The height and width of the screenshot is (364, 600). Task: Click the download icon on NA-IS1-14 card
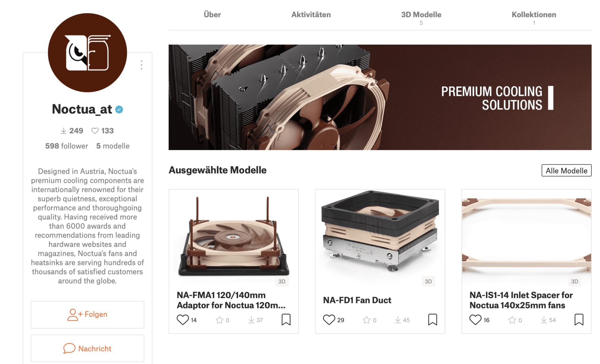pos(544,320)
